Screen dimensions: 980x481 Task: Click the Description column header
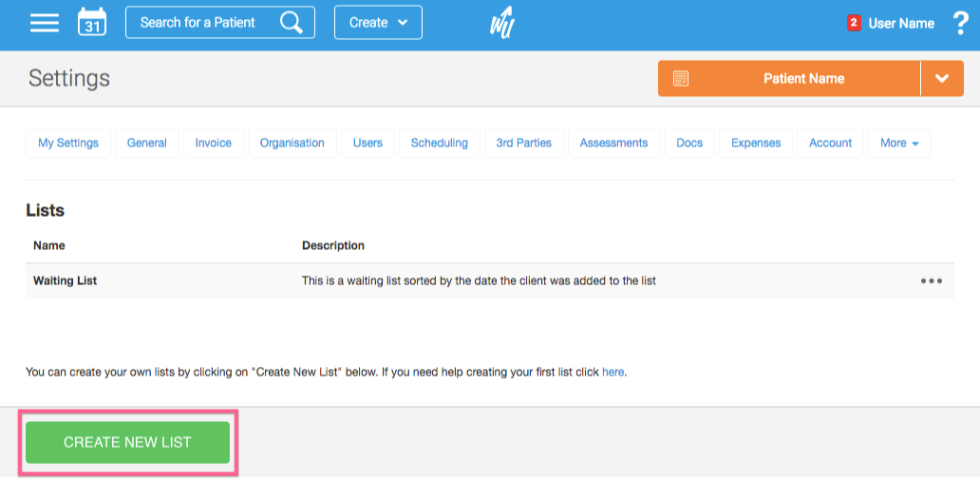[x=333, y=246]
